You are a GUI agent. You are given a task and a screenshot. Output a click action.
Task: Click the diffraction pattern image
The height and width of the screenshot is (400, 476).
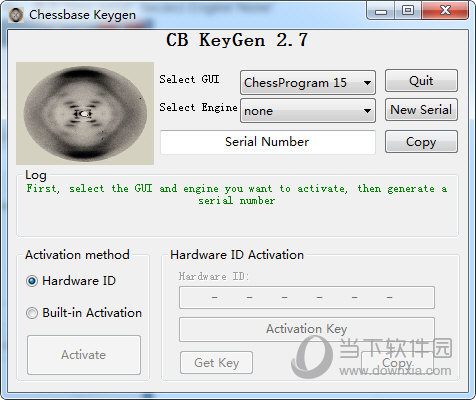point(85,113)
